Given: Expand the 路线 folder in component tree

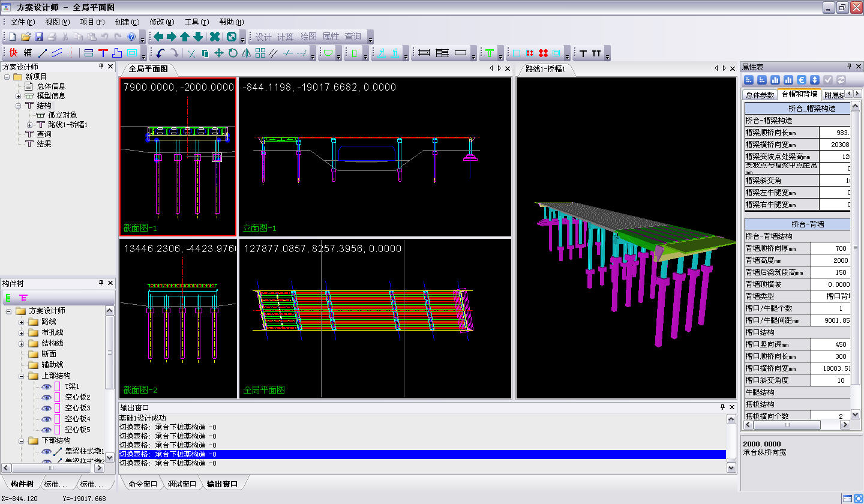Looking at the screenshot, I should [x=21, y=322].
